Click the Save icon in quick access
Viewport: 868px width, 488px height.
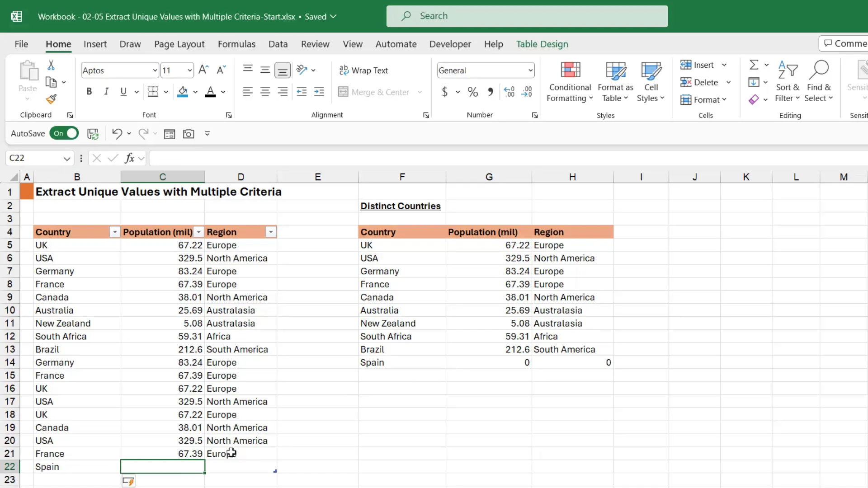click(93, 134)
